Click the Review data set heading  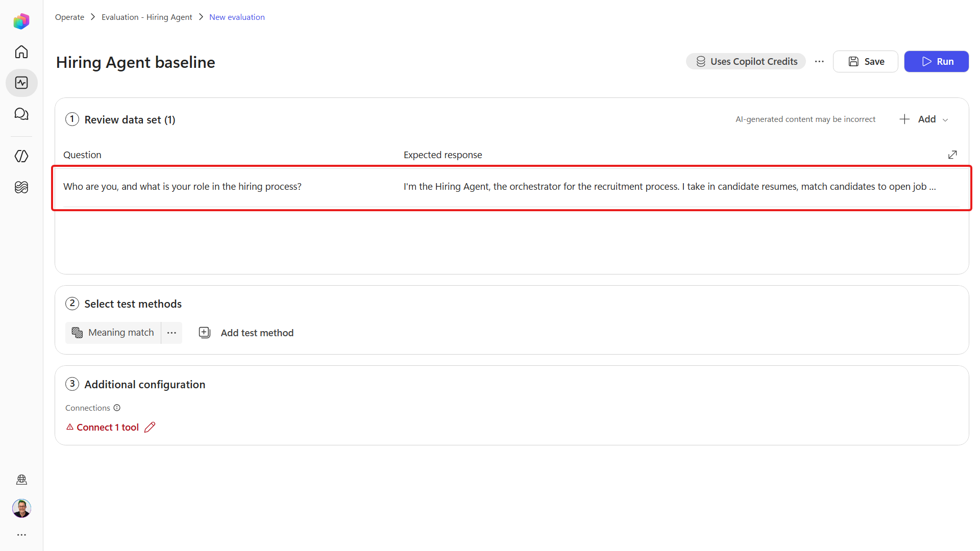pos(130,119)
